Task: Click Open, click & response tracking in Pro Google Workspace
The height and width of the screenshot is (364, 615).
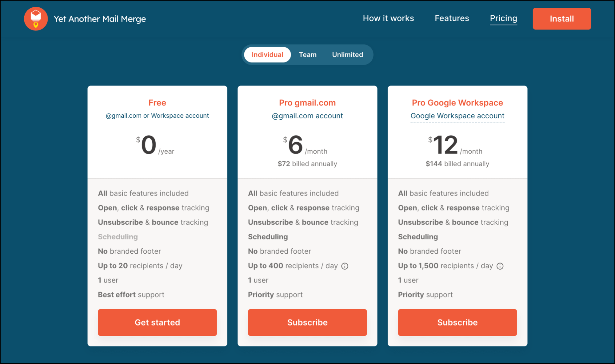Action: click(454, 208)
